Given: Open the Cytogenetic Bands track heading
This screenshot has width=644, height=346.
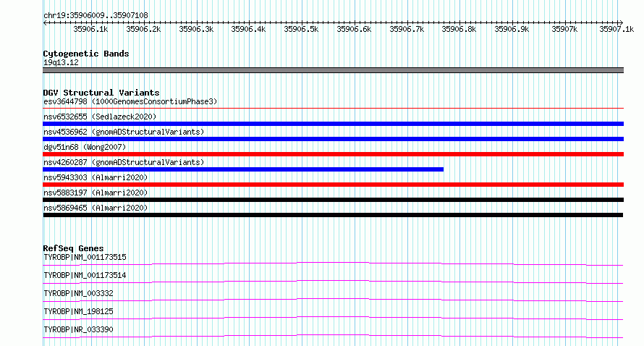Looking at the screenshot, I should [86, 54].
